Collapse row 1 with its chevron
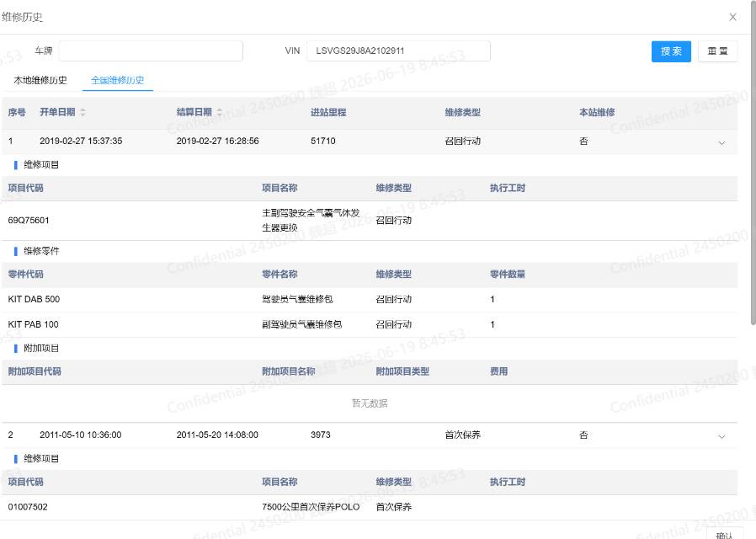Screen dimensions: 756x539 (721, 142)
